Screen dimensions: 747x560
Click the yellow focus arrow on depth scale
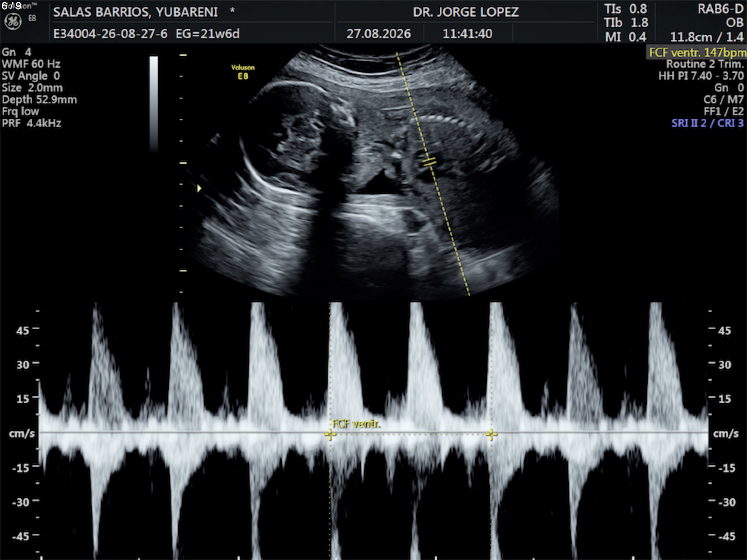click(199, 188)
